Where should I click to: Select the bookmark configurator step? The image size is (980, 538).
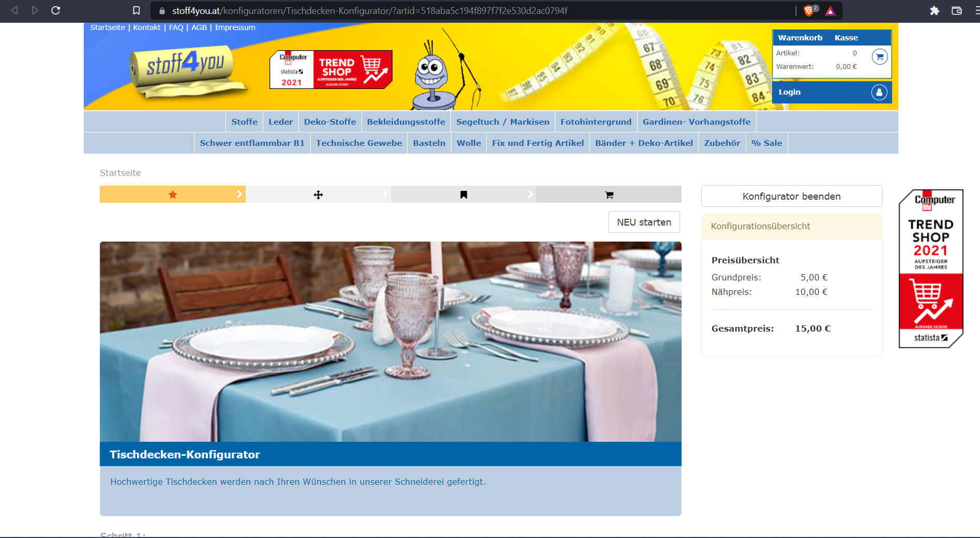point(463,195)
